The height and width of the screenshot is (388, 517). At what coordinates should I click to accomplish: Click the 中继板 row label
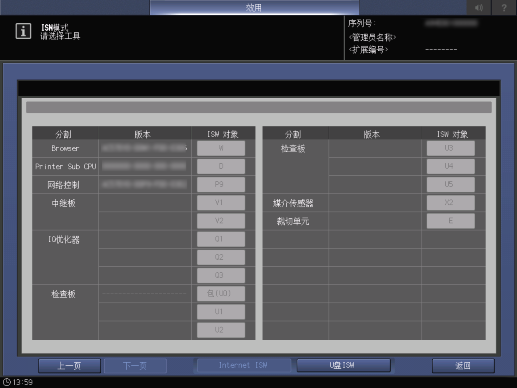63,203
